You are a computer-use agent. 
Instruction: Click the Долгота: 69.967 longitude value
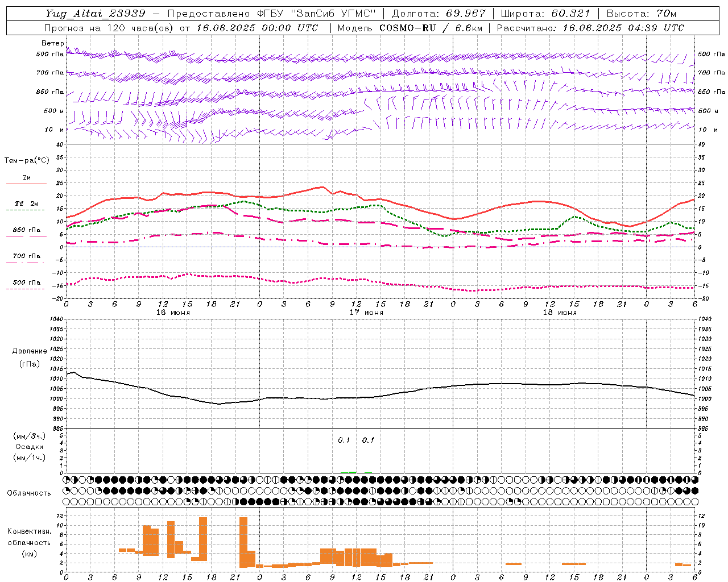(439, 14)
